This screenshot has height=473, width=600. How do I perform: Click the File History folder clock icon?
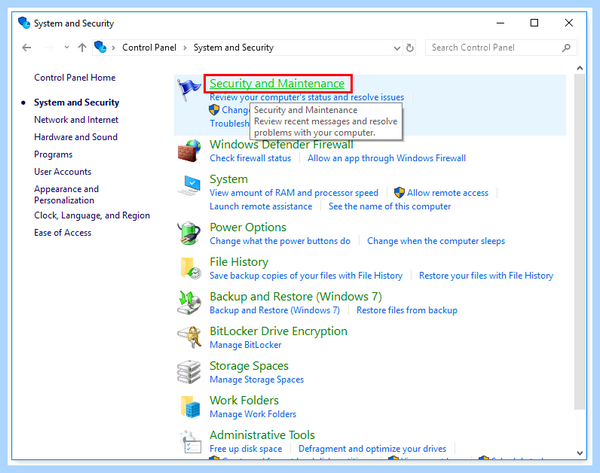click(x=190, y=268)
